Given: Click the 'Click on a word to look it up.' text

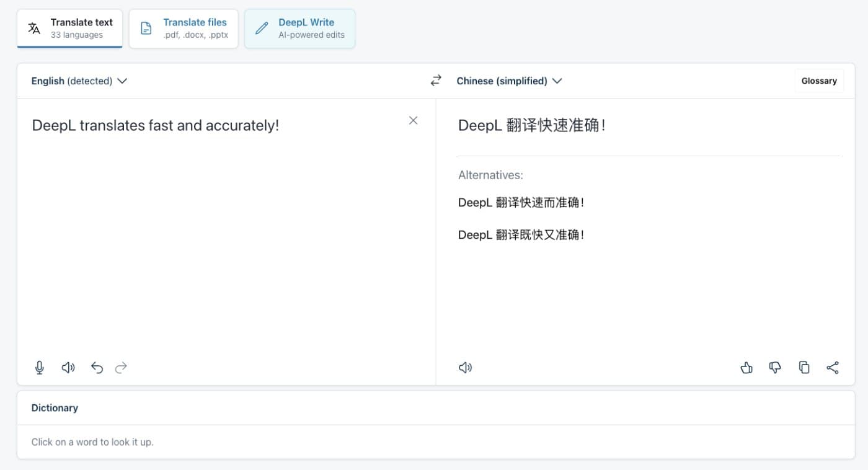Looking at the screenshot, I should click(92, 442).
